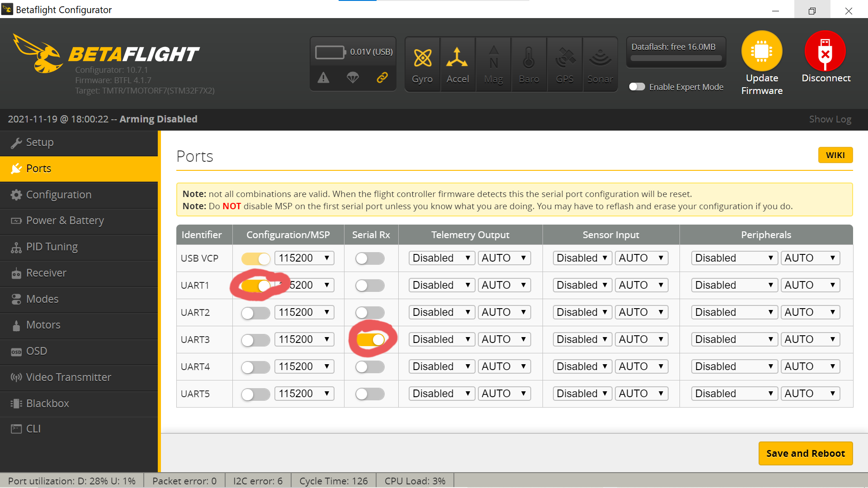
Task: Open UART4 Sensor Input AUTO baud dropdown
Action: (x=642, y=366)
